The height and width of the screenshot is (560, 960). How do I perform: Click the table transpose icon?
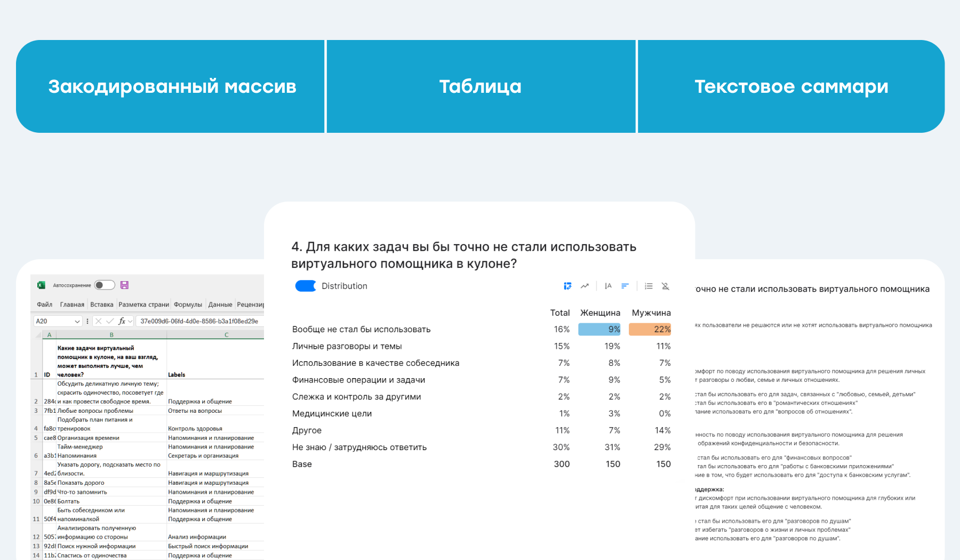click(567, 286)
